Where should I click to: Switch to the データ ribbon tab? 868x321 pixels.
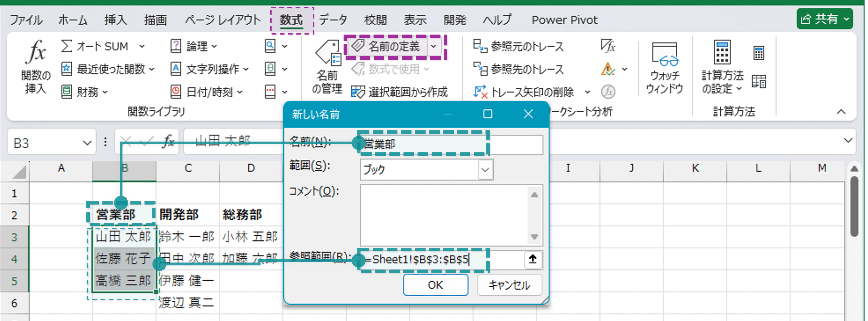334,19
